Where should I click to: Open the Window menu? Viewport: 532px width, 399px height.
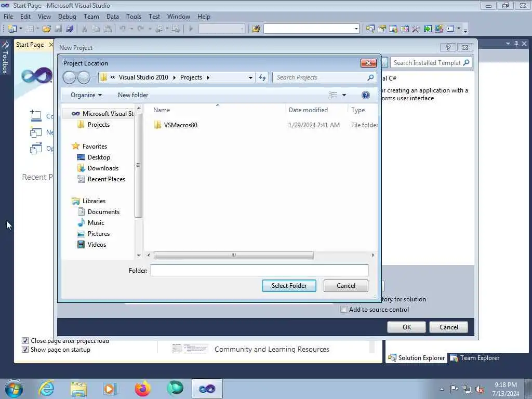[179, 16]
